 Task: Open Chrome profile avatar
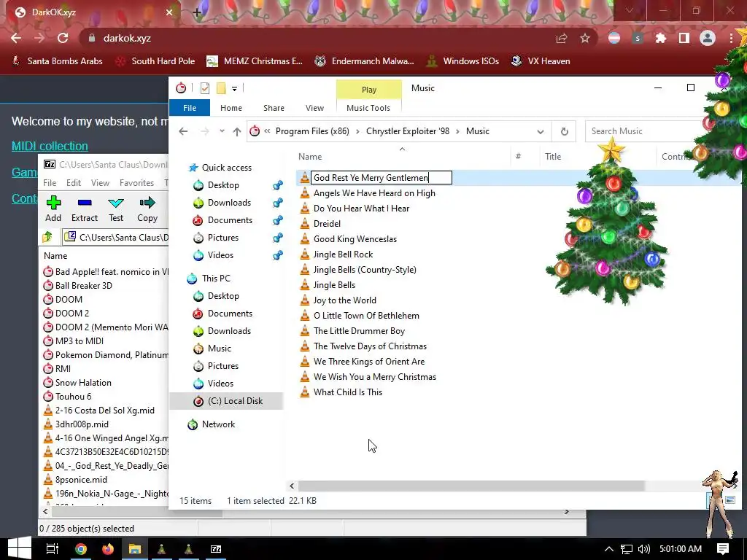(x=708, y=38)
